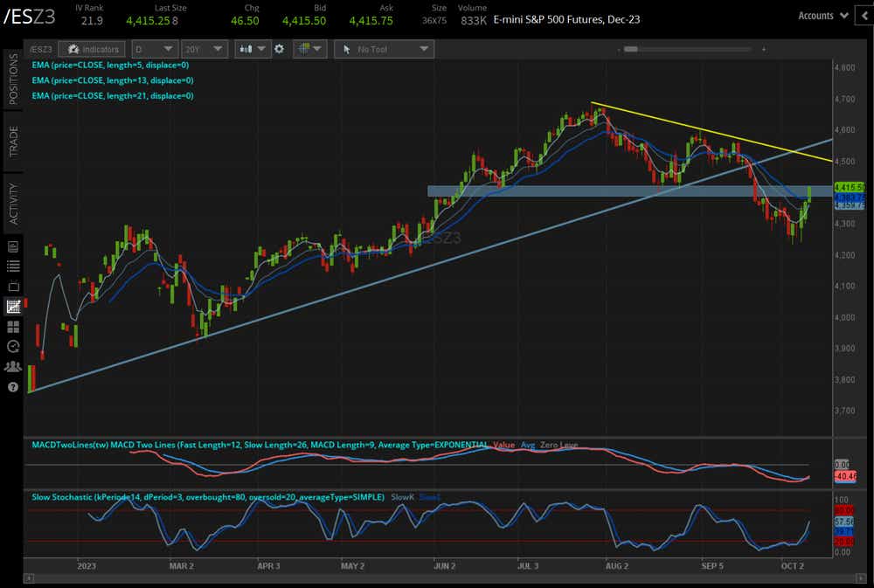874x588 pixels.
Task: Select the EMA length=21 indicator label
Action: point(113,96)
